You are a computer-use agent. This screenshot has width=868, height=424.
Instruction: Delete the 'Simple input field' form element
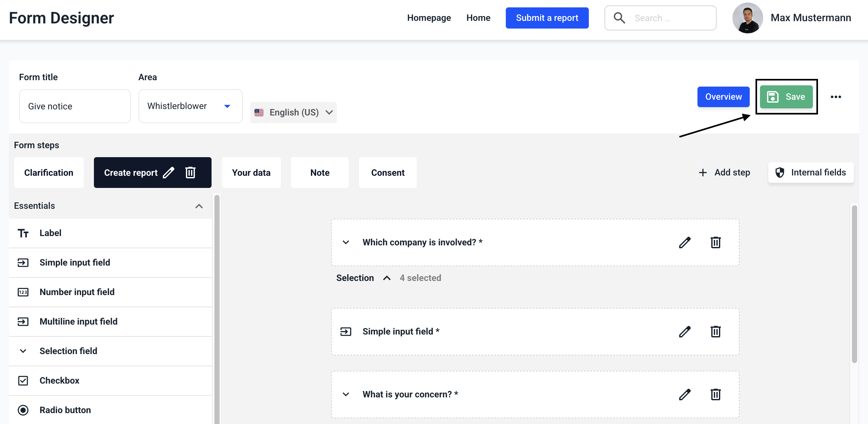click(715, 332)
